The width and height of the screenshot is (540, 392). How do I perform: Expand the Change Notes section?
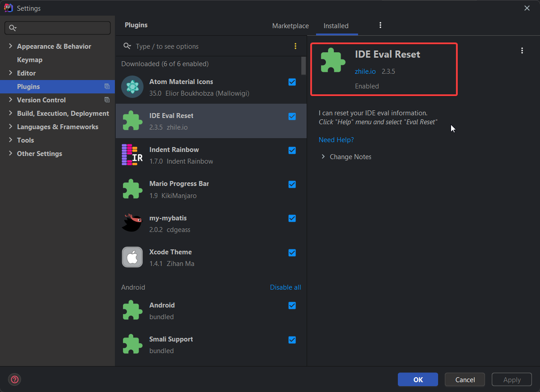pos(323,156)
